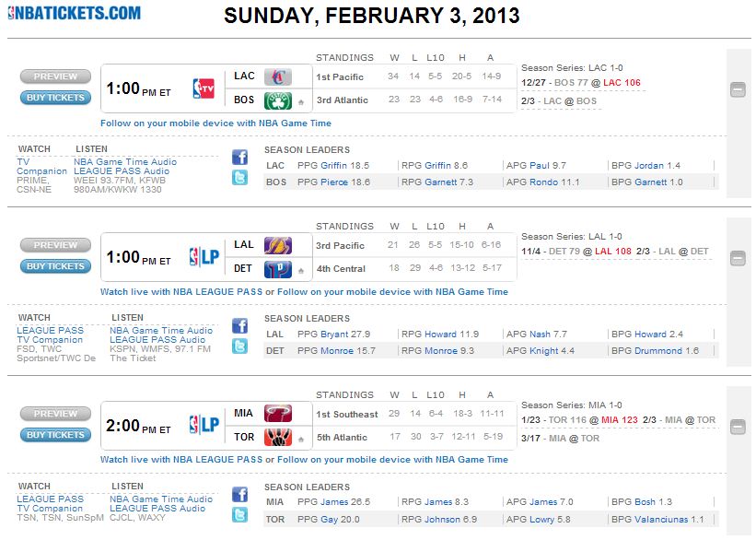Viewport: 756px width, 540px height.
Task: Click the Raptors team logo
Action: coord(277,438)
